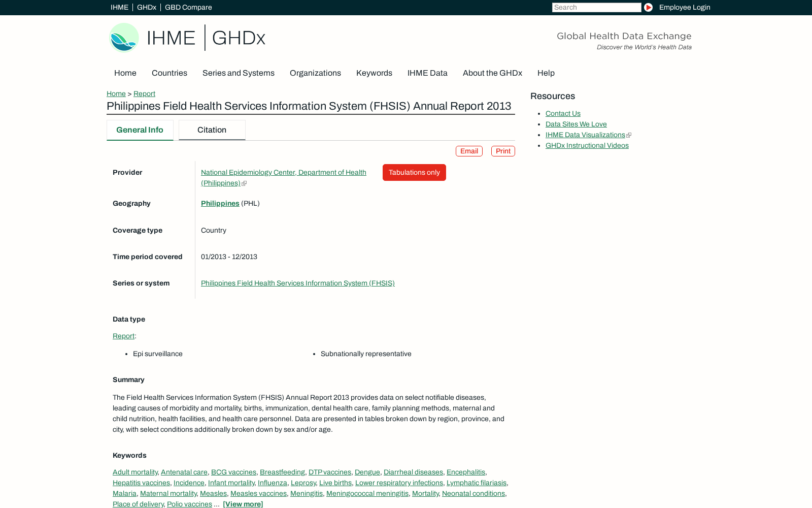Click the Incidence keyword
812x508 pixels.
(x=189, y=483)
